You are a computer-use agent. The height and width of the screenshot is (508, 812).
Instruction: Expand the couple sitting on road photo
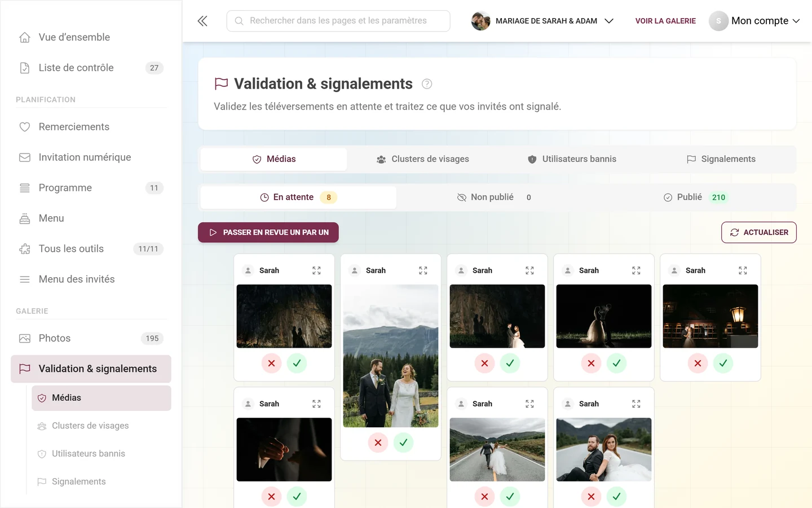click(636, 404)
